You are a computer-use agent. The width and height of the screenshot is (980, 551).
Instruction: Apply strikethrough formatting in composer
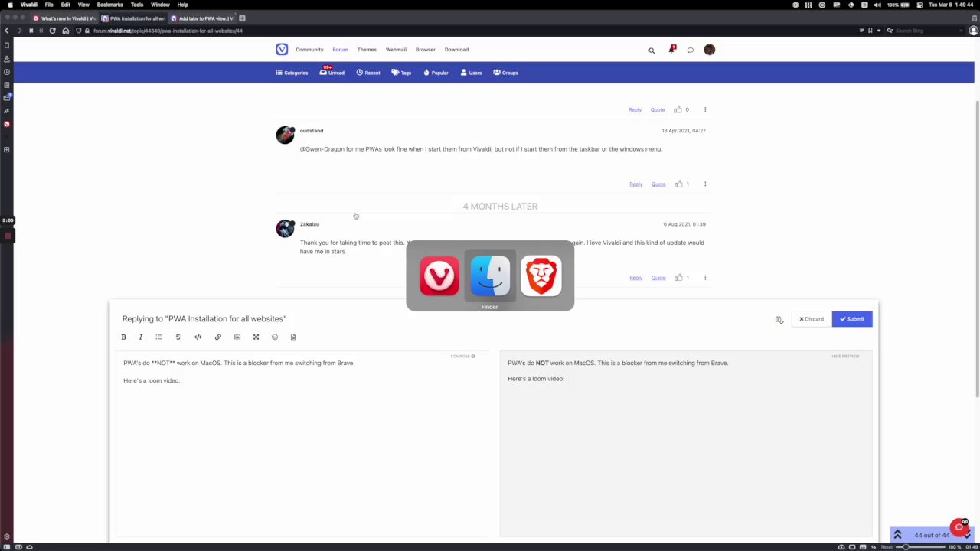pyautogui.click(x=178, y=337)
